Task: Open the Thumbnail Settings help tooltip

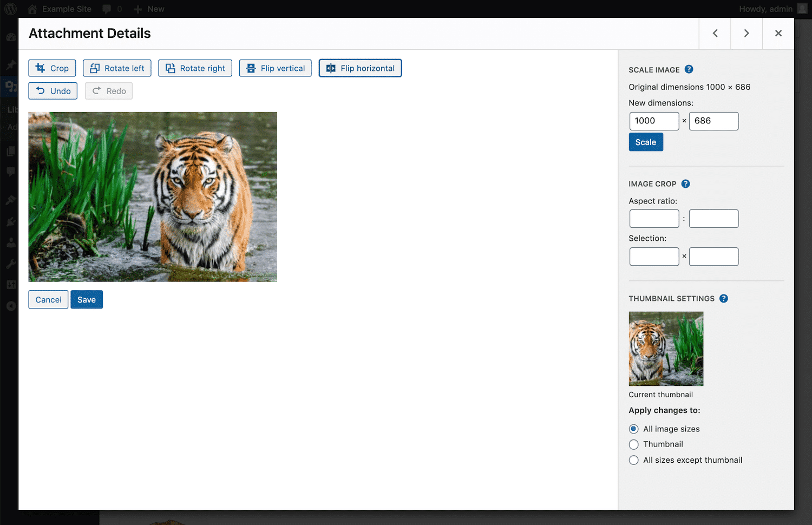Action: point(724,298)
